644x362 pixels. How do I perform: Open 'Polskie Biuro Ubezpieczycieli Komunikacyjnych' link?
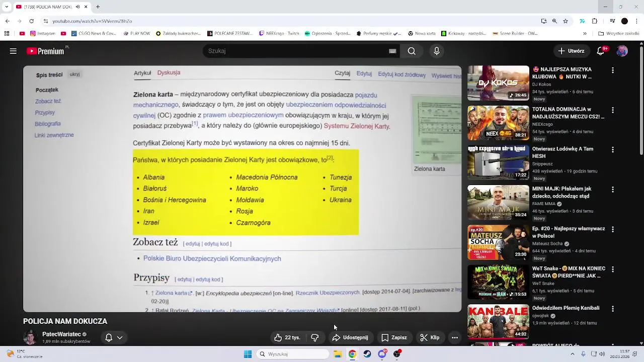coord(212,259)
